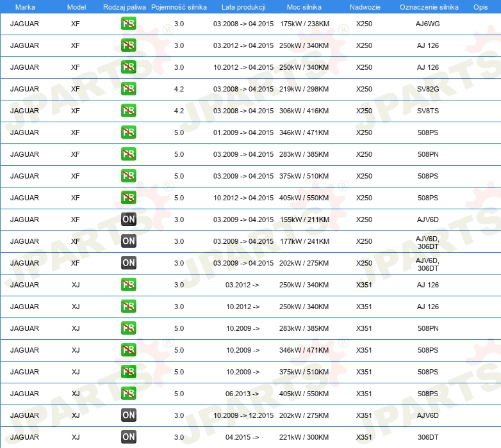
Task: Select 306DT engine code in last row
Action: [428, 437]
